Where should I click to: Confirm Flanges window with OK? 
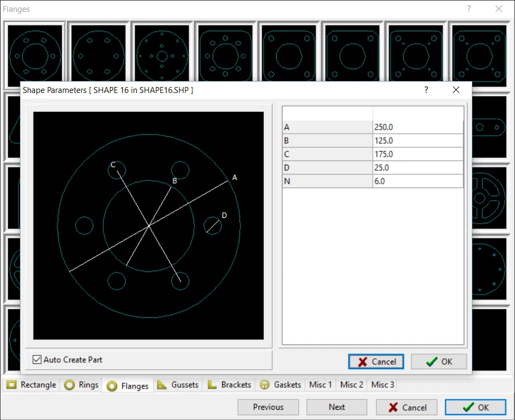point(475,407)
